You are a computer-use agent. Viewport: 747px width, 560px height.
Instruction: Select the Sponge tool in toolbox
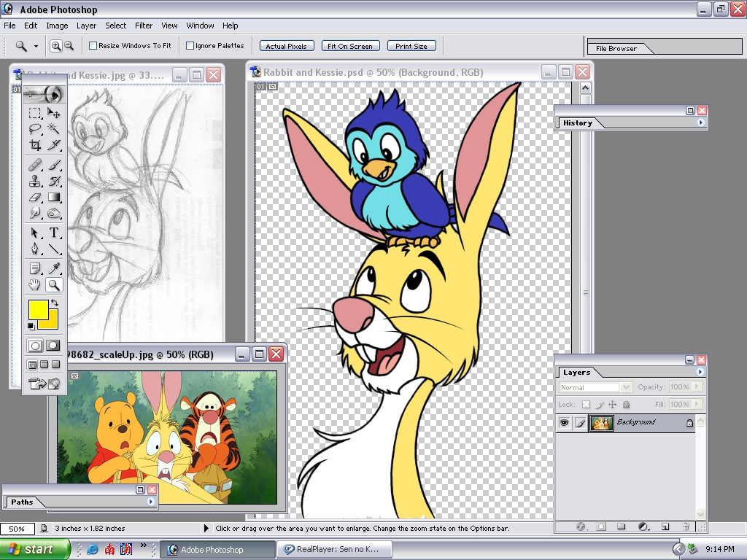(54, 213)
